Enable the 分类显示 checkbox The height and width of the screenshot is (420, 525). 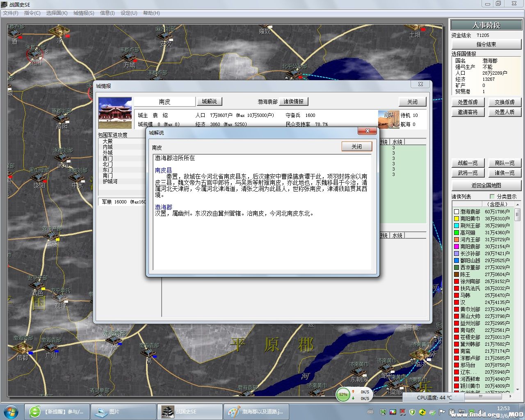[492, 196]
